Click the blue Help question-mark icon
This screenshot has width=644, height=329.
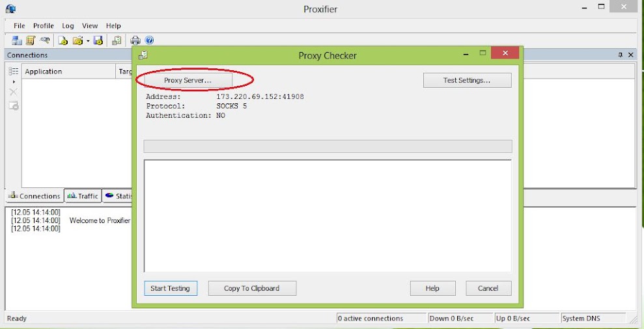(x=150, y=40)
